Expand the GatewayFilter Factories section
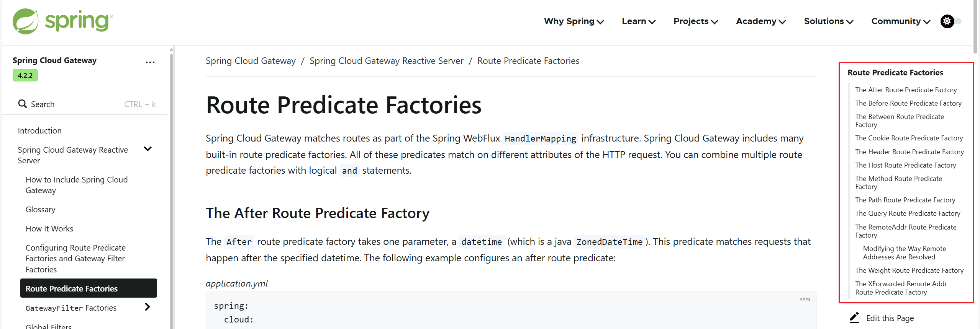 [147, 307]
